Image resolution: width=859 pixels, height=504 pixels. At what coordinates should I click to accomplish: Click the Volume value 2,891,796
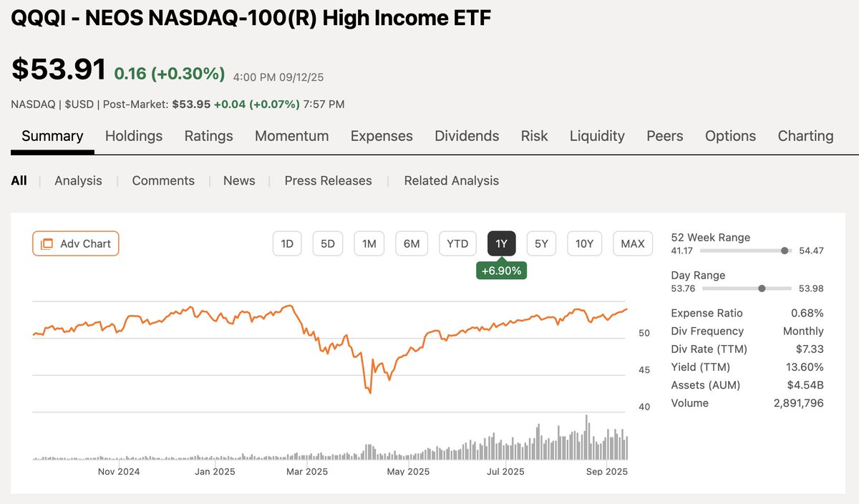797,403
